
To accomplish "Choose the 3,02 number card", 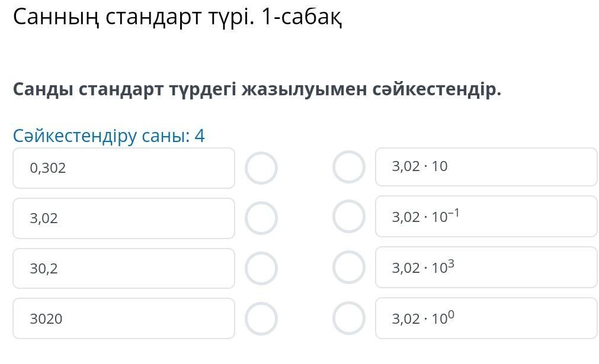I will pyautogui.click(x=124, y=218).
